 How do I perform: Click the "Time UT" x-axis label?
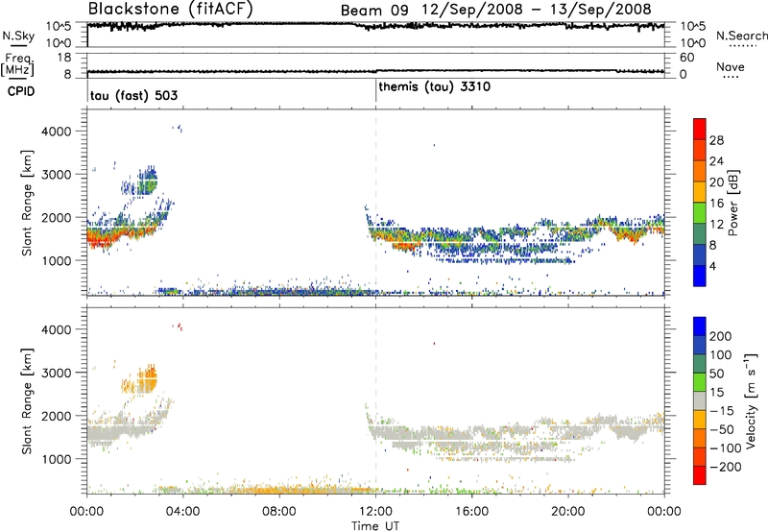(375, 525)
